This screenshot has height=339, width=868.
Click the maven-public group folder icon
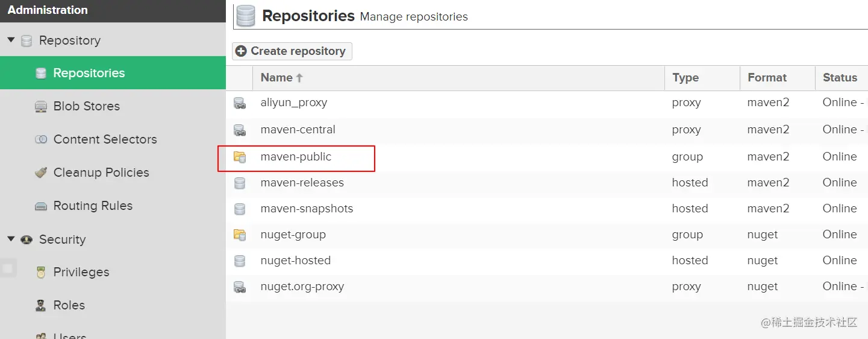(240, 157)
